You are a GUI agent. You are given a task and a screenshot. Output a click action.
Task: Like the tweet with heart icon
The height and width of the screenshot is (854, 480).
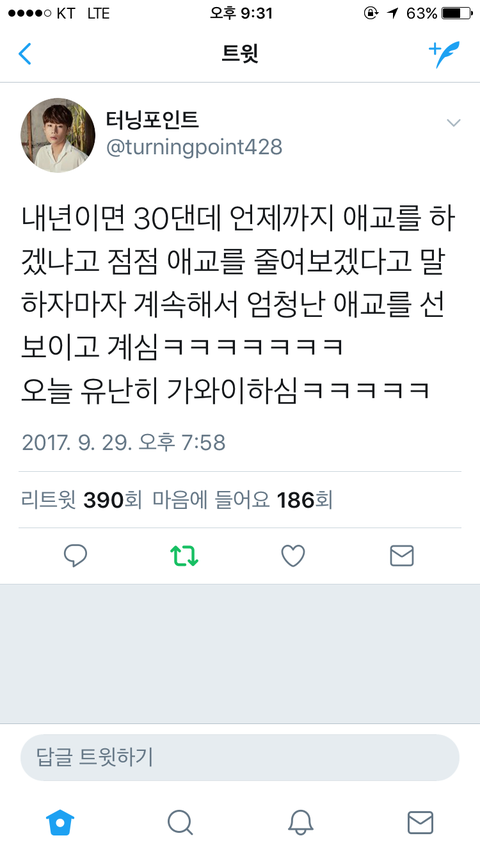click(x=293, y=556)
